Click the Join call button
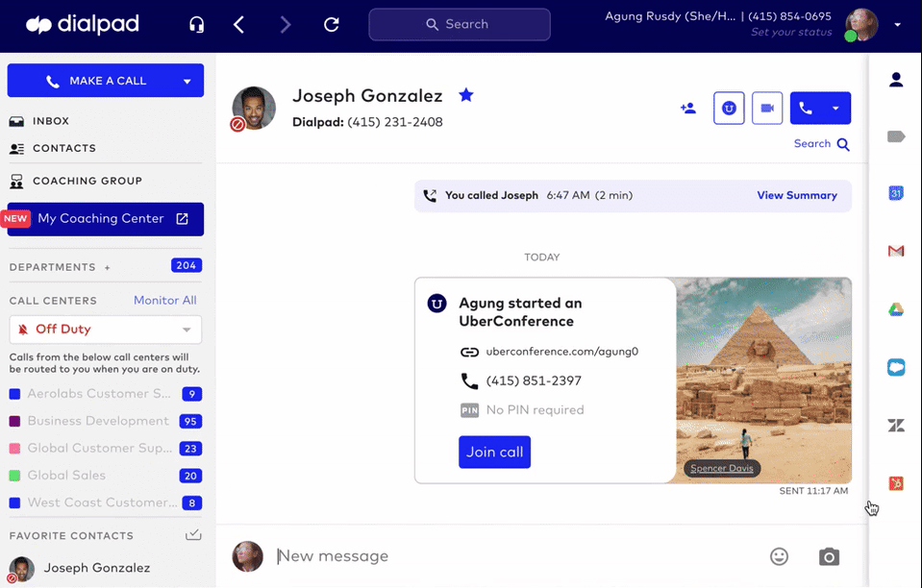The height and width of the screenshot is (588, 922). pyautogui.click(x=494, y=452)
